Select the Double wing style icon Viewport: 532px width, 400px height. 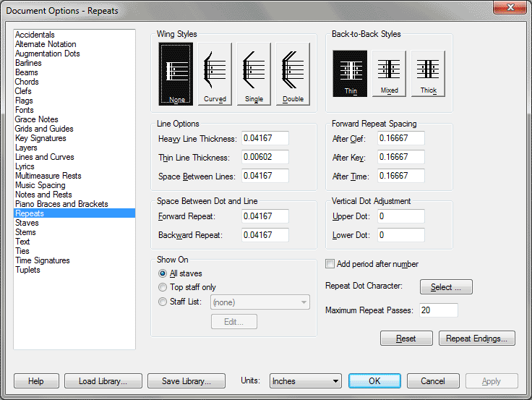(293, 74)
